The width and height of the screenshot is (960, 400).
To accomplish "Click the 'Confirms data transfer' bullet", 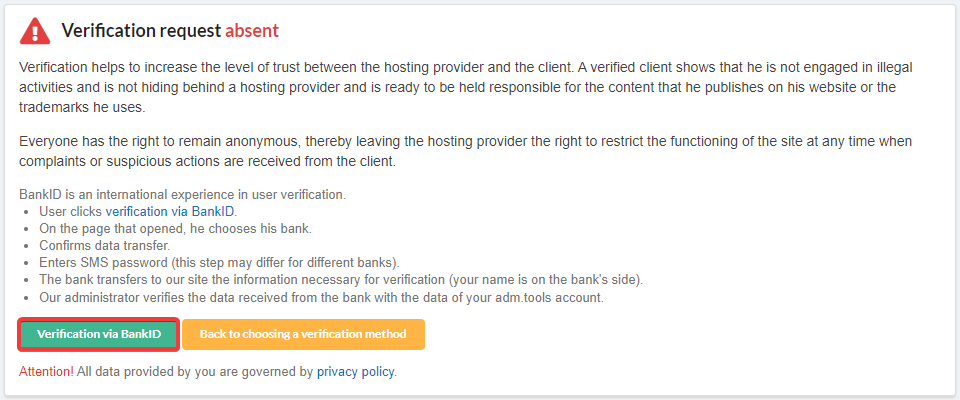I will (105, 246).
